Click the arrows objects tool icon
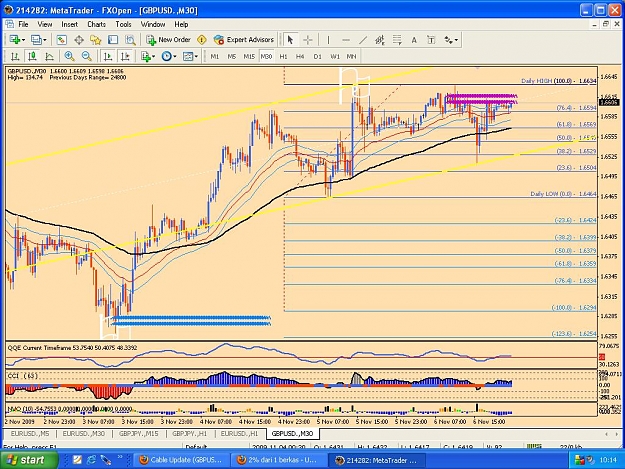The height and width of the screenshot is (469, 625). (x=448, y=40)
